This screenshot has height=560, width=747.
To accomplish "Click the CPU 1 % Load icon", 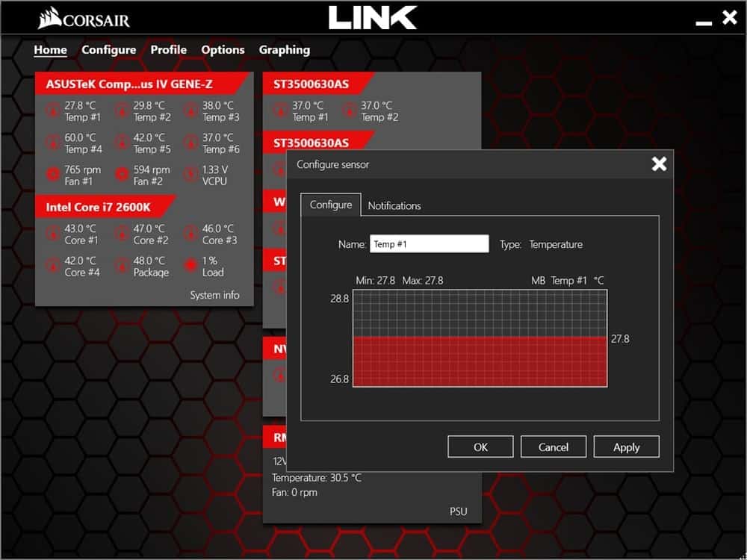I will click(x=191, y=266).
